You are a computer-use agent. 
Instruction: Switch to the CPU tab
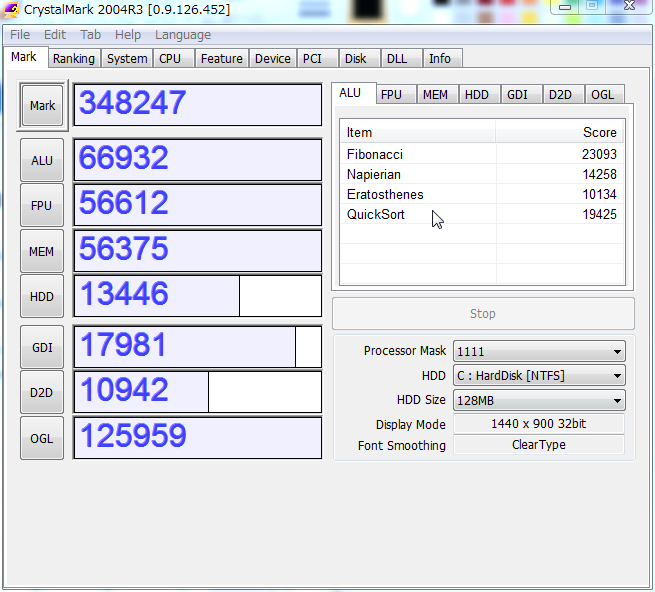pos(173,58)
